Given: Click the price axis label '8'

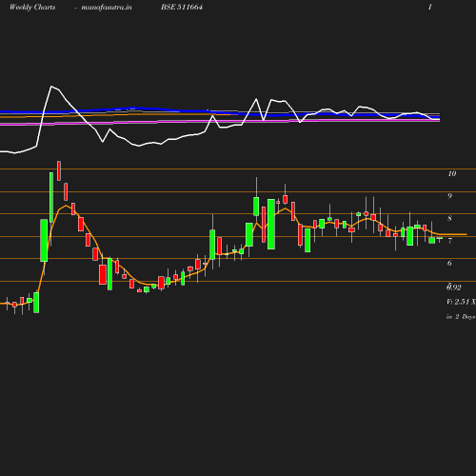Looking at the screenshot, I should [449, 218].
